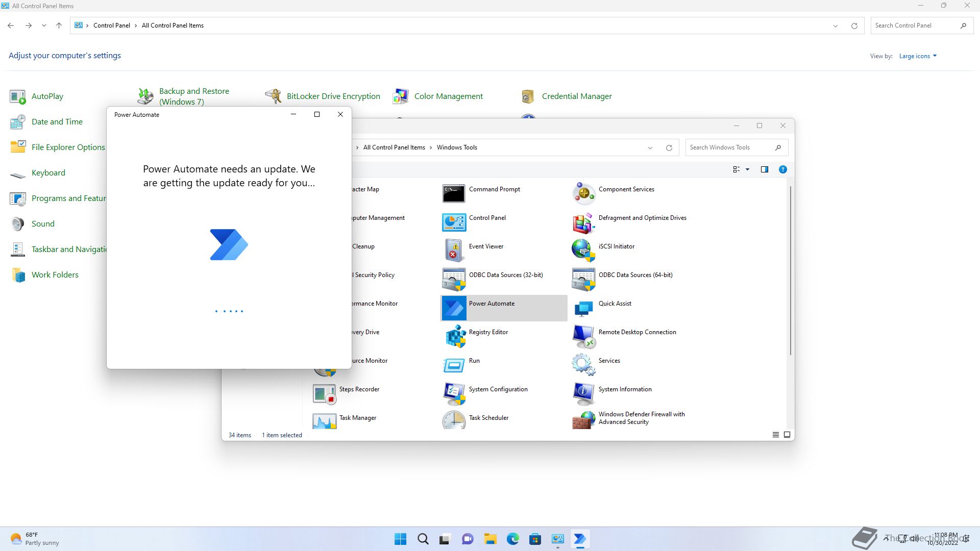Screen dimensions: 980x551
Task: Expand Control Panel address bar history dropdown
Action: [x=836, y=26]
